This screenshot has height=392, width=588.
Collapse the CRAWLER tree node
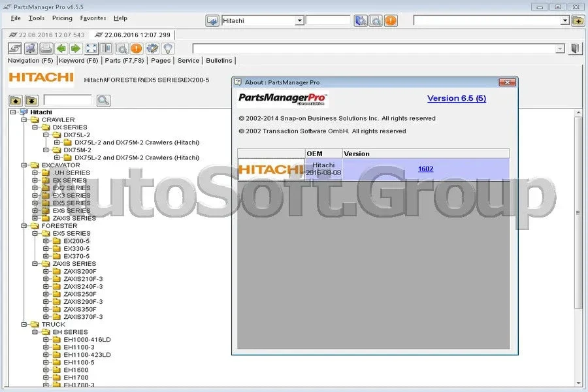24,120
